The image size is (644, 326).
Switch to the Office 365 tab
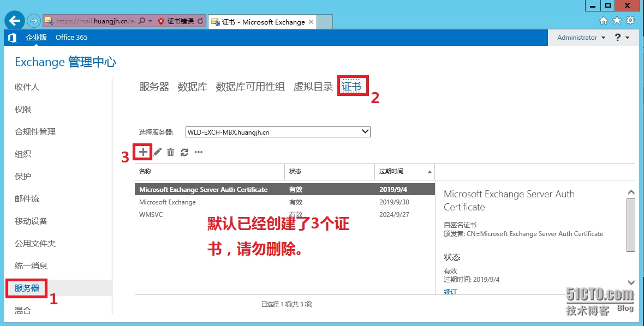[x=71, y=37]
